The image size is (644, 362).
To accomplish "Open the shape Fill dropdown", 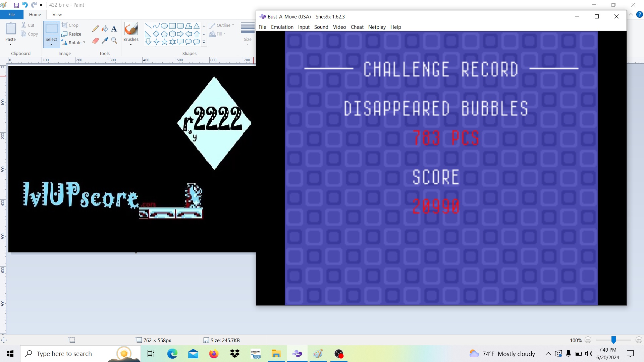I will click(217, 34).
